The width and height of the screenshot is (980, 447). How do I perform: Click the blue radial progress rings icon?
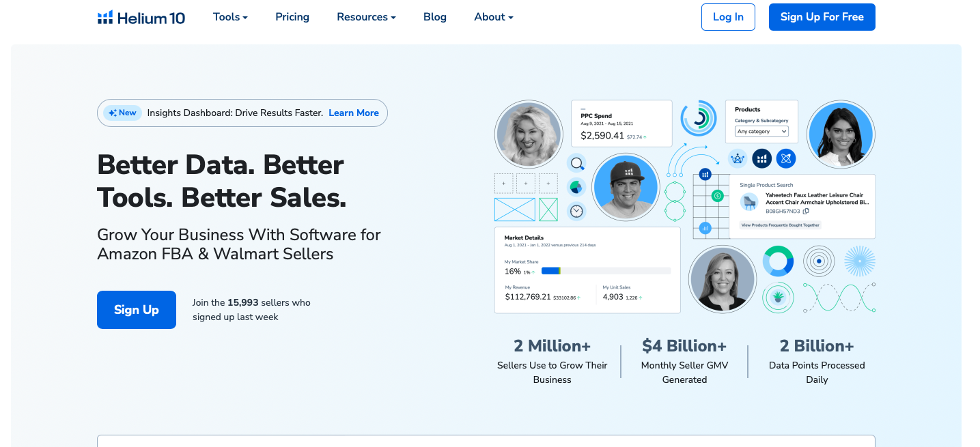(699, 119)
